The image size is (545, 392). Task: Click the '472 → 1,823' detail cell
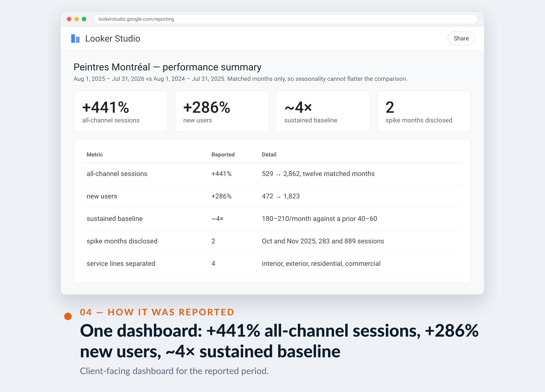click(281, 196)
